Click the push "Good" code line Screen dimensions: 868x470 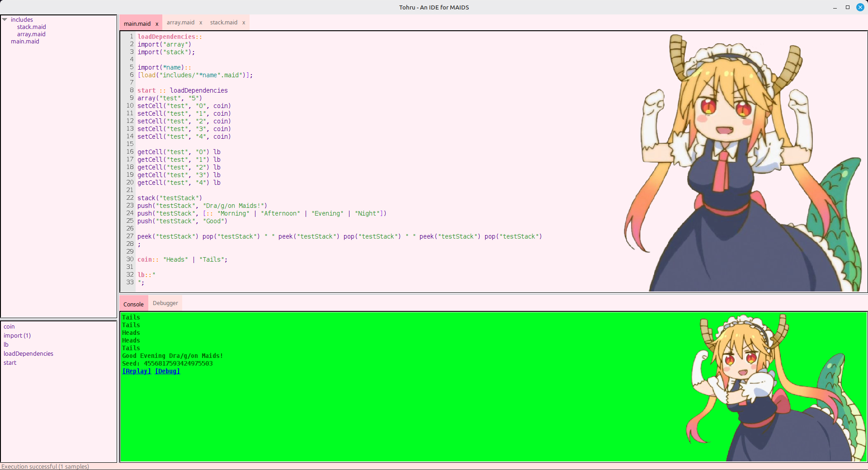[x=183, y=221]
